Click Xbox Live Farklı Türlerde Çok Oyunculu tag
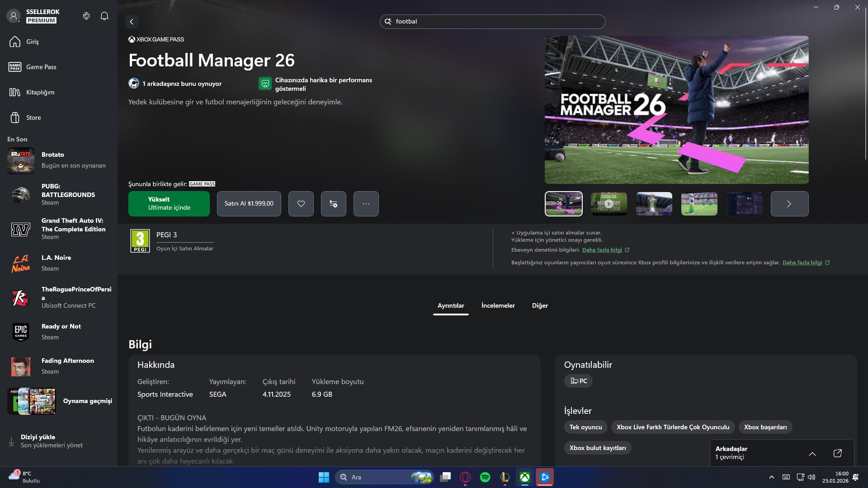 click(x=673, y=427)
